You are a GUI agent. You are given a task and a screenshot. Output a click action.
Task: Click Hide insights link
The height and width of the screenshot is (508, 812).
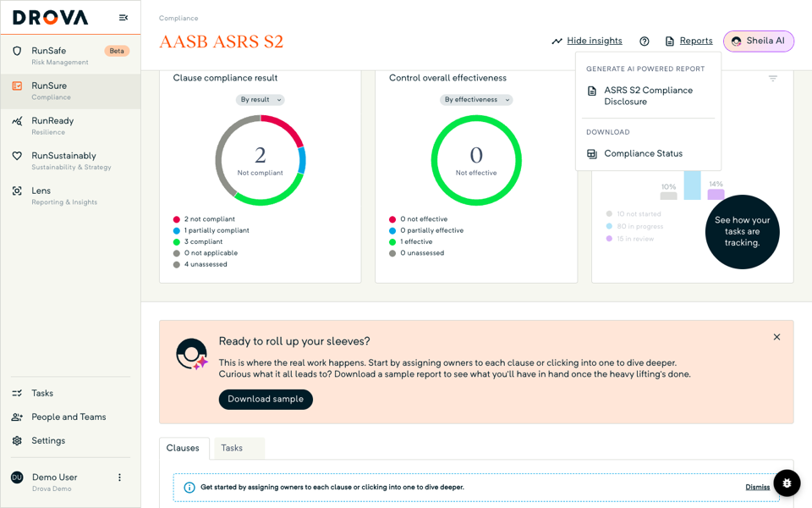pyautogui.click(x=595, y=41)
